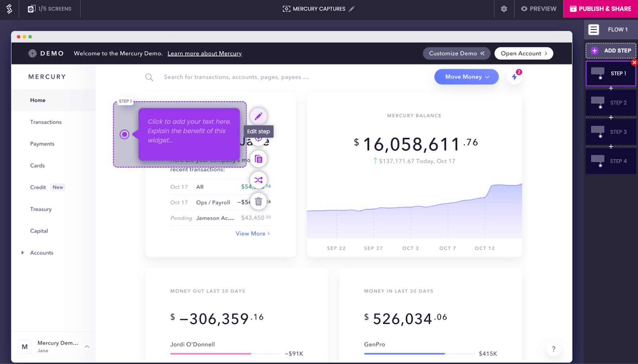Screen dimensions: 638x364
Task: Click the Mercury DEMO logo icon
Action: 33,53
